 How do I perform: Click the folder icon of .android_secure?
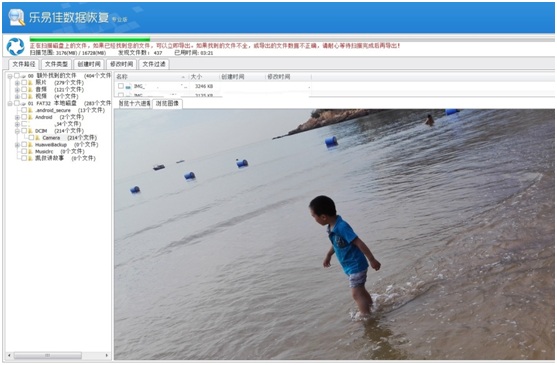(31, 110)
